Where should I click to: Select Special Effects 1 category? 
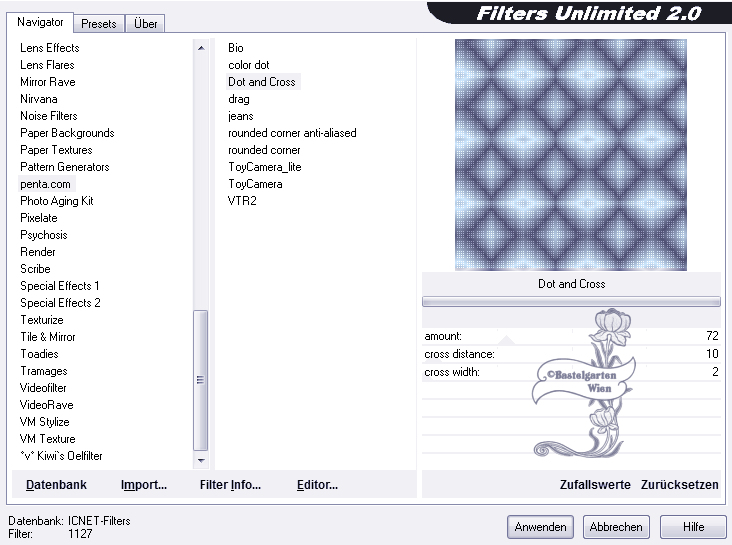pos(59,286)
